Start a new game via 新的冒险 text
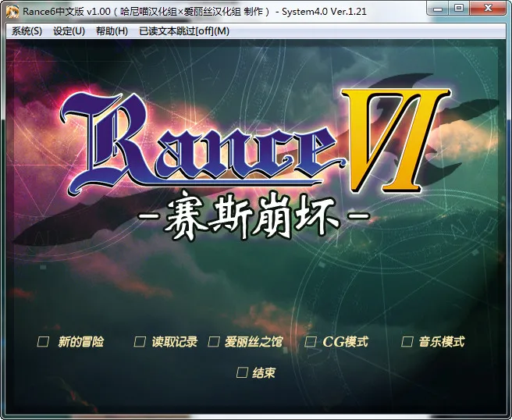Image resolution: width=512 pixels, height=420 pixels. coord(80,342)
